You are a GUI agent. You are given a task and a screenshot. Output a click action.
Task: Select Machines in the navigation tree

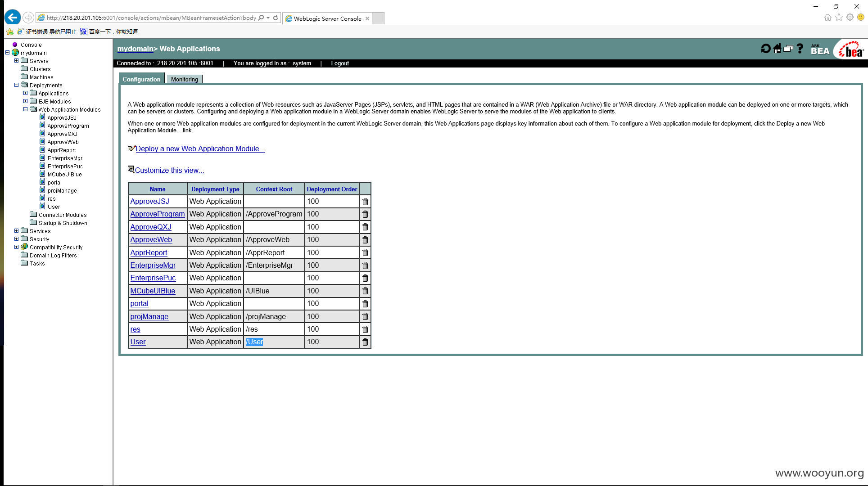click(x=41, y=77)
